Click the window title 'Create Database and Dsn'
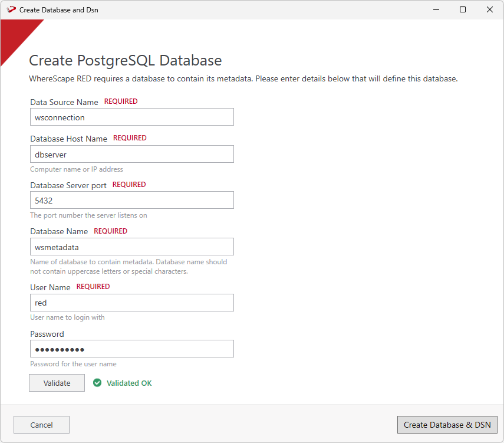This screenshot has width=504, height=443. point(59,10)
